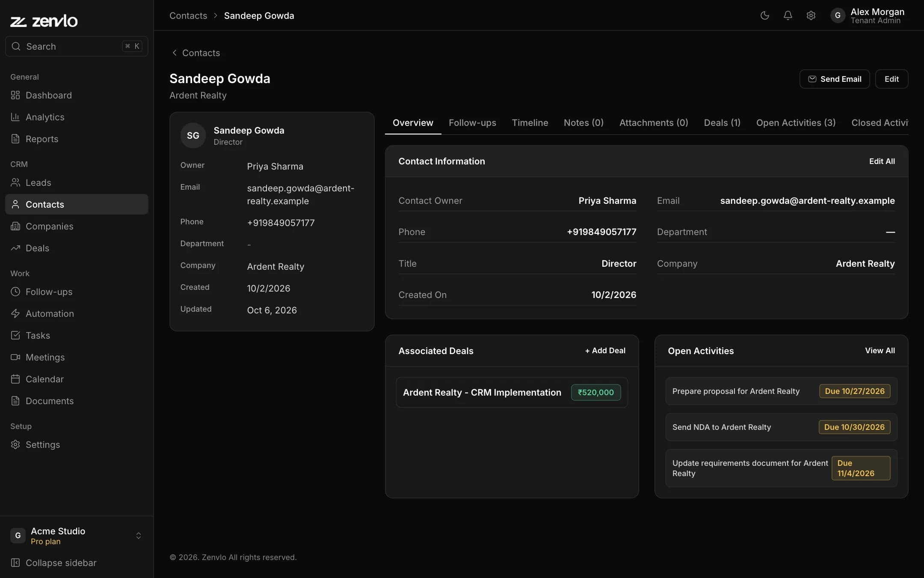This screenshot has height=578, width=924.
Task: Select Contacts item in sidebar
Action: (x=77, y=204)
